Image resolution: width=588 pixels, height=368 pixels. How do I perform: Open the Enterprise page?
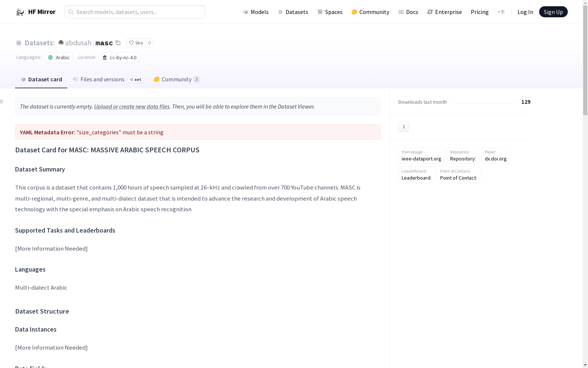[x=445, y=12]
